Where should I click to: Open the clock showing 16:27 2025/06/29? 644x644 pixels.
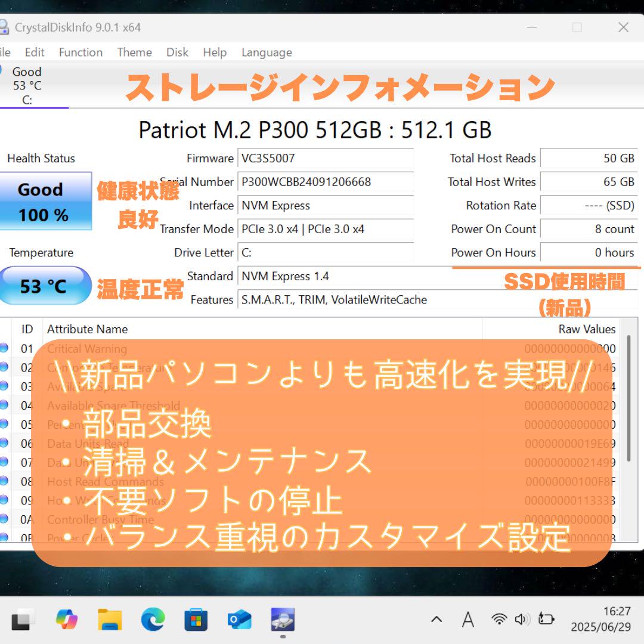pyautogui.click(x=601, y=619)
